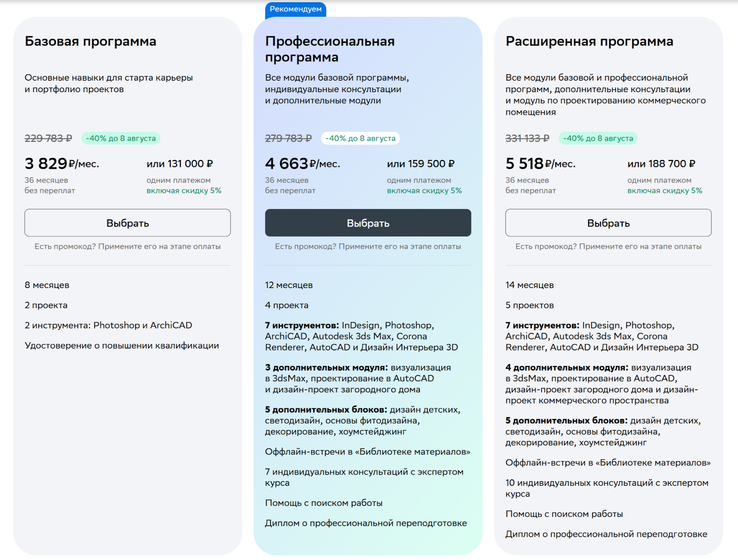Click the promo code hint in the Расширенная card
738x560 pixels.
608,247
